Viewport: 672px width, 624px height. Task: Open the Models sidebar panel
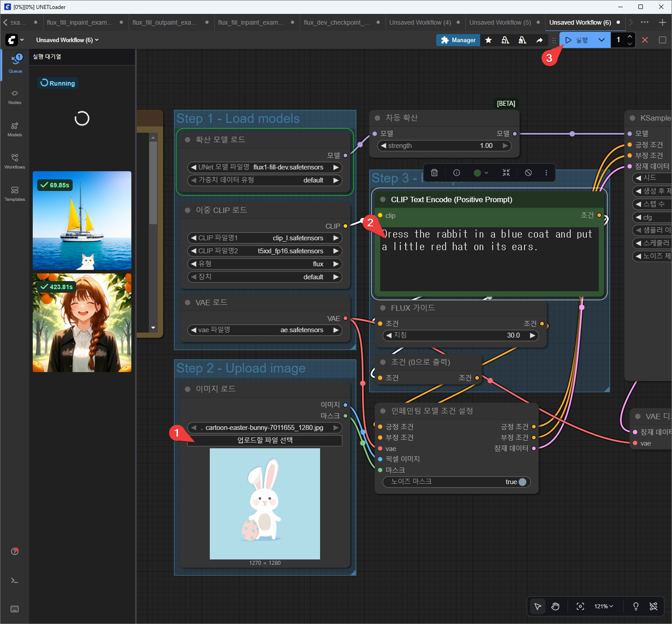pos(15,129)
